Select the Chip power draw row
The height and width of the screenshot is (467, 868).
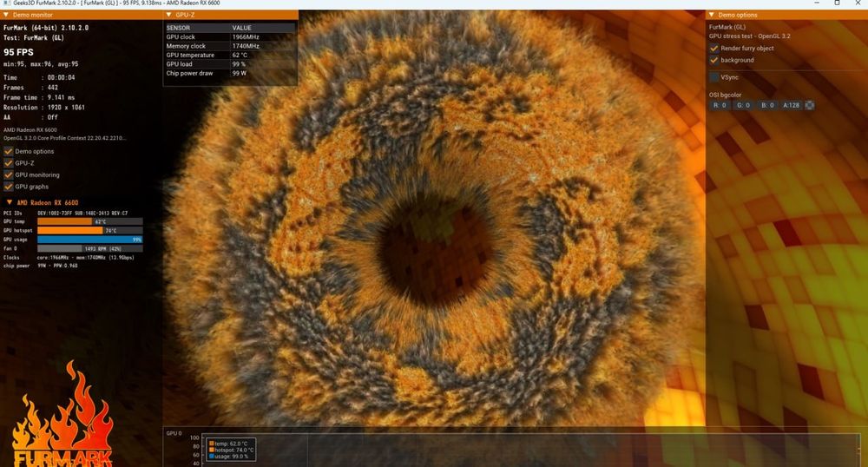point(230,73)
